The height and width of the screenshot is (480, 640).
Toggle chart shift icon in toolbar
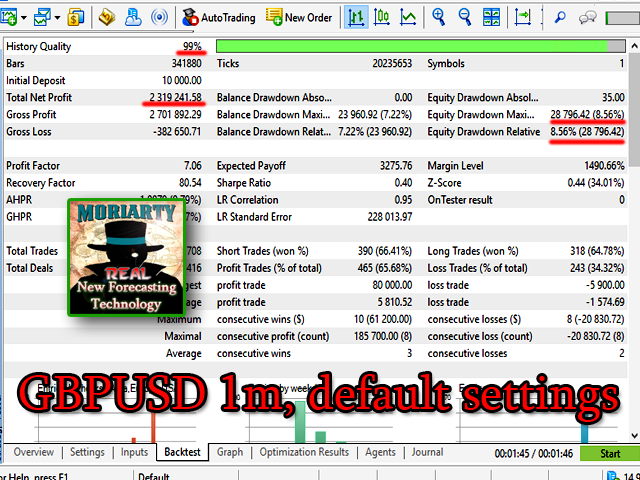[x=520, y=17]
